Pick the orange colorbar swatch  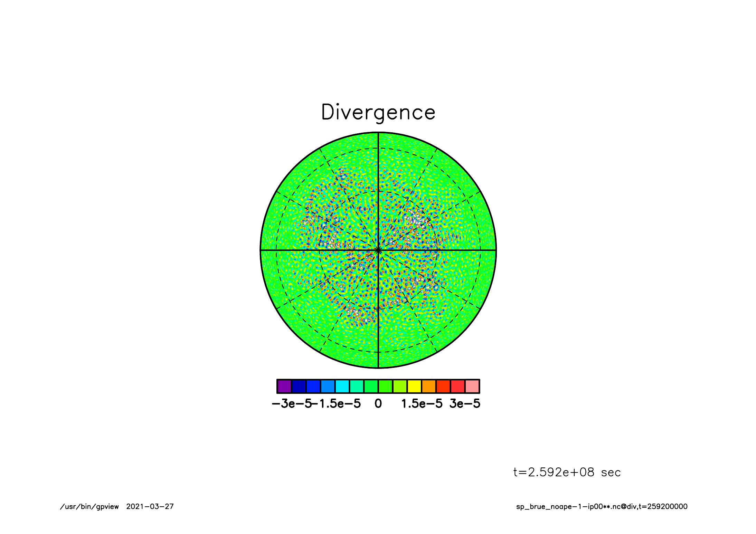point(429,386)
